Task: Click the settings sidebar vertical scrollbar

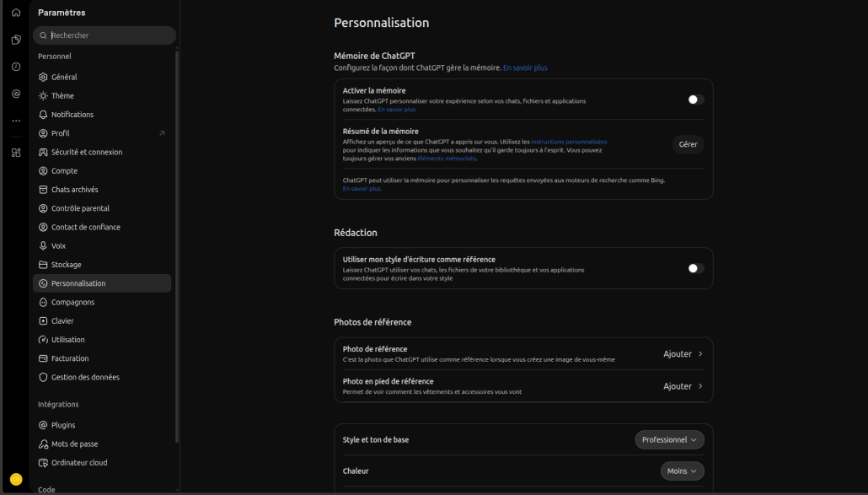Action: tap(177, 246)
